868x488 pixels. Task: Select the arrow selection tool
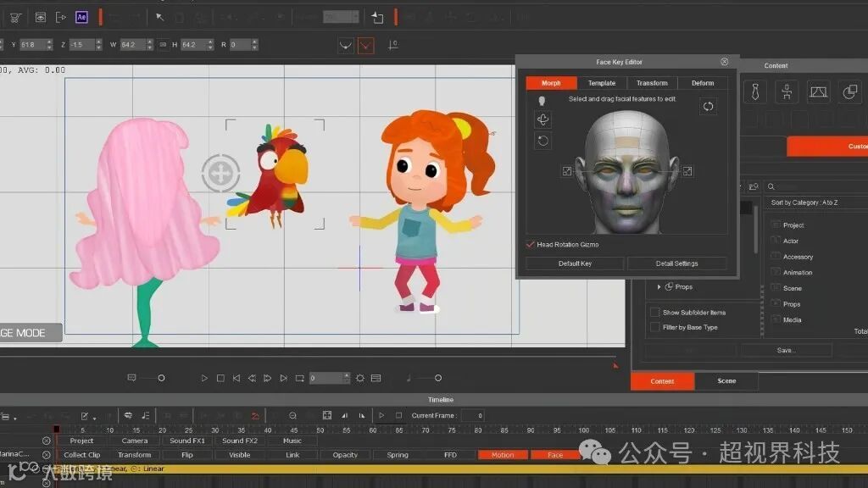[x=160, y=16]
